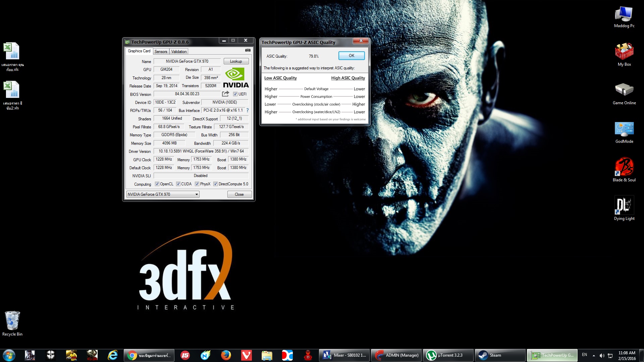Toggle the PhysX checkbox
Screen dimensions: 644x362
tap(197, 184)
